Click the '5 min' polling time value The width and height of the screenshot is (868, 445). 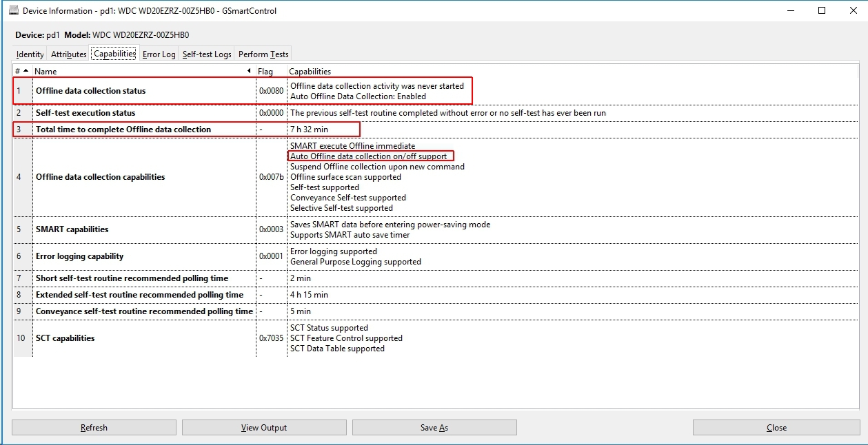(301, 311)
